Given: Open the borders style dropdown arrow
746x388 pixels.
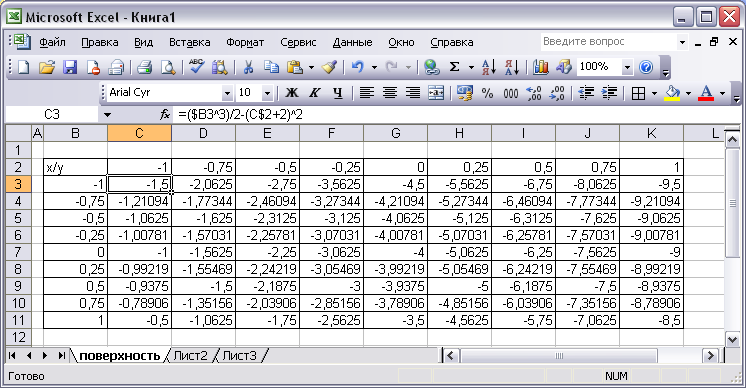Looking at the screenshot, I should (x=654, y=93).
